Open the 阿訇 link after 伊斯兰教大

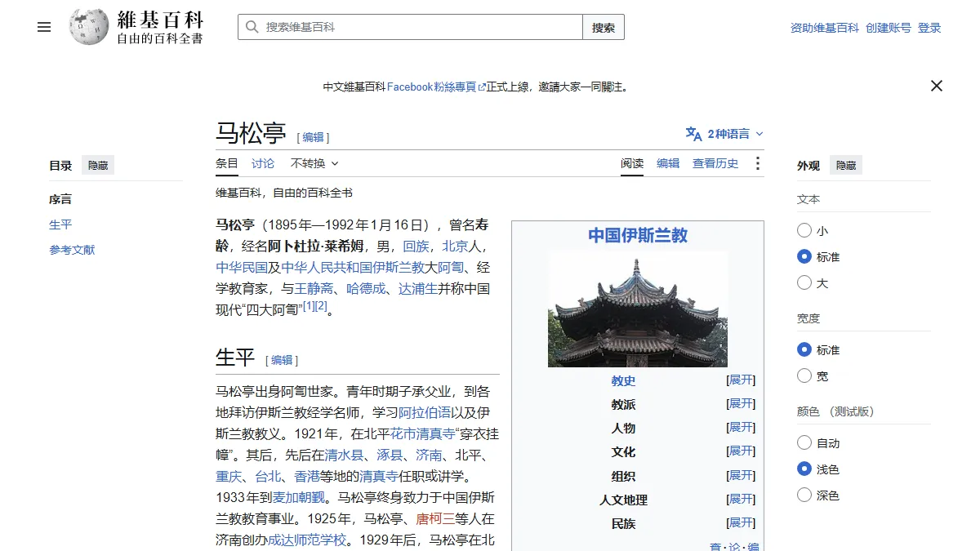coord(451,267)
